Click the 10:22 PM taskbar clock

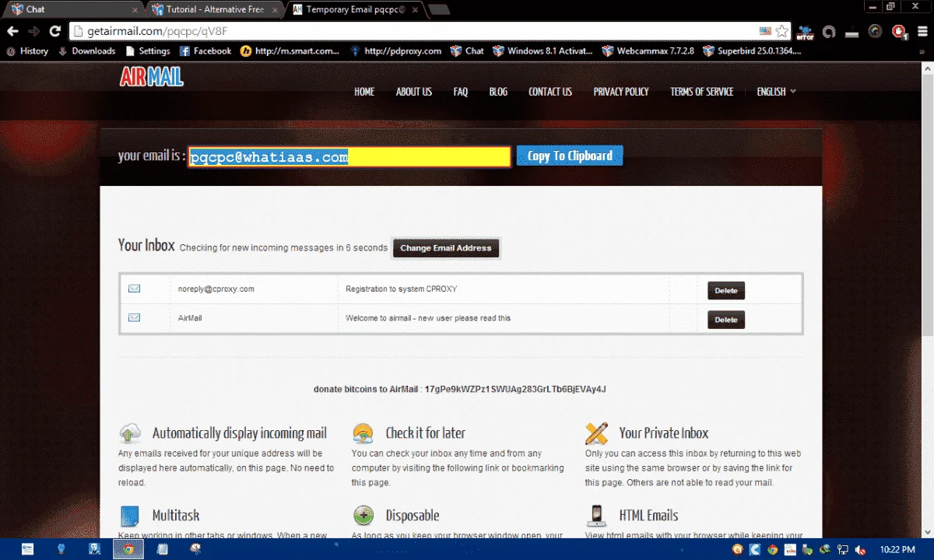[897, 549]
